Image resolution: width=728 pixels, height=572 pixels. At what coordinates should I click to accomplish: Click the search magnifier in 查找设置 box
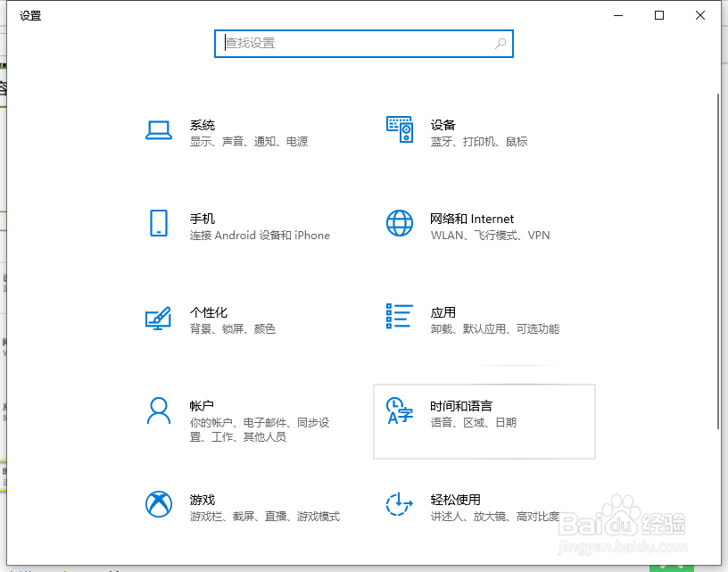[499, 43]
